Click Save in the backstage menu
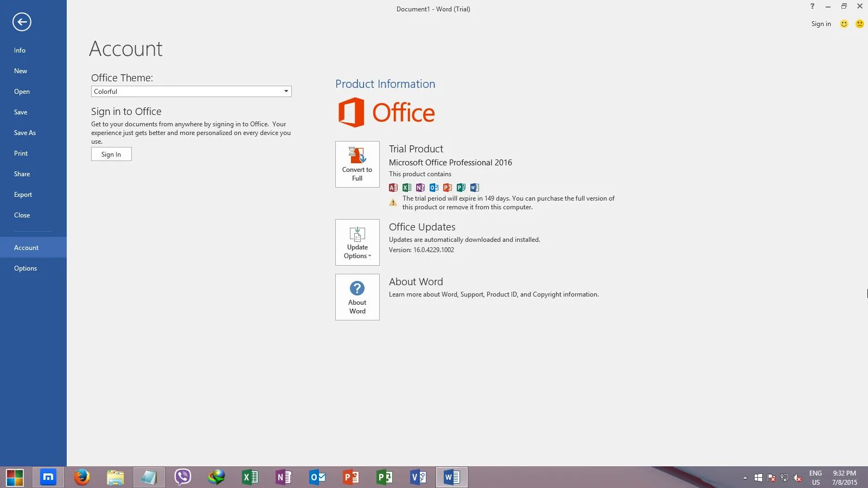Screen dimensions: 868x488 [x=33, y=112]
